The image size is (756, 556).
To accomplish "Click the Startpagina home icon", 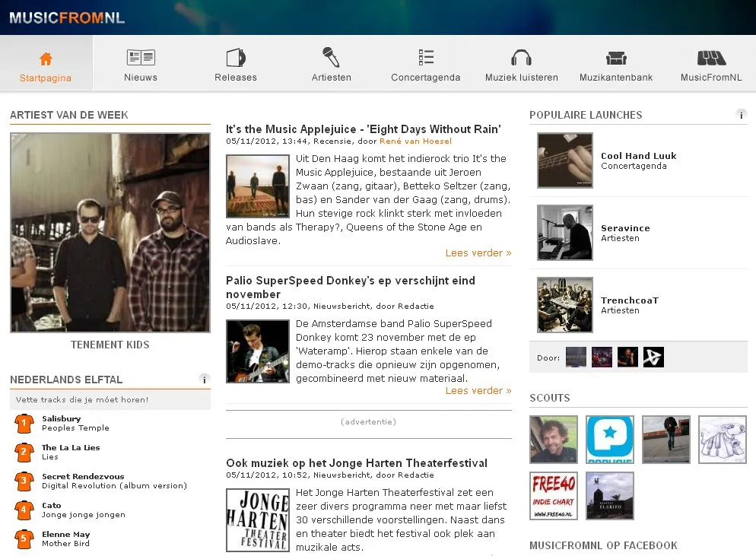I will coord(46,59).
